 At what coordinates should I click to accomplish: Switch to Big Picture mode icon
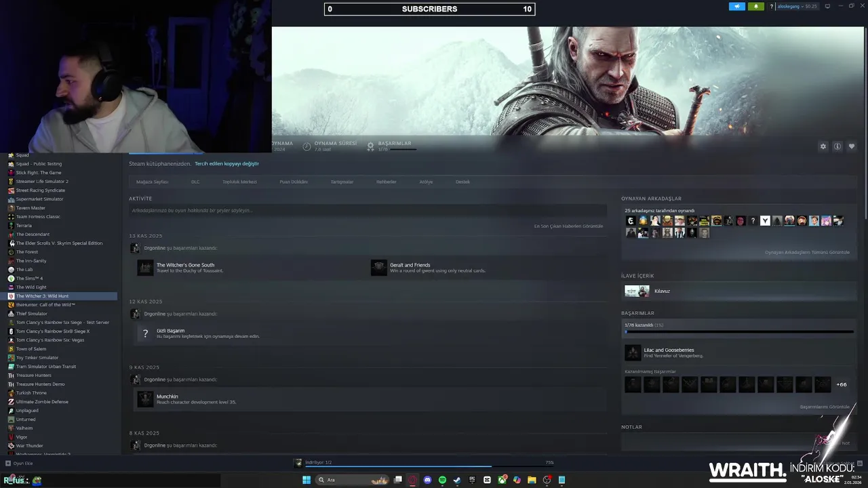[x=827, y=6]
